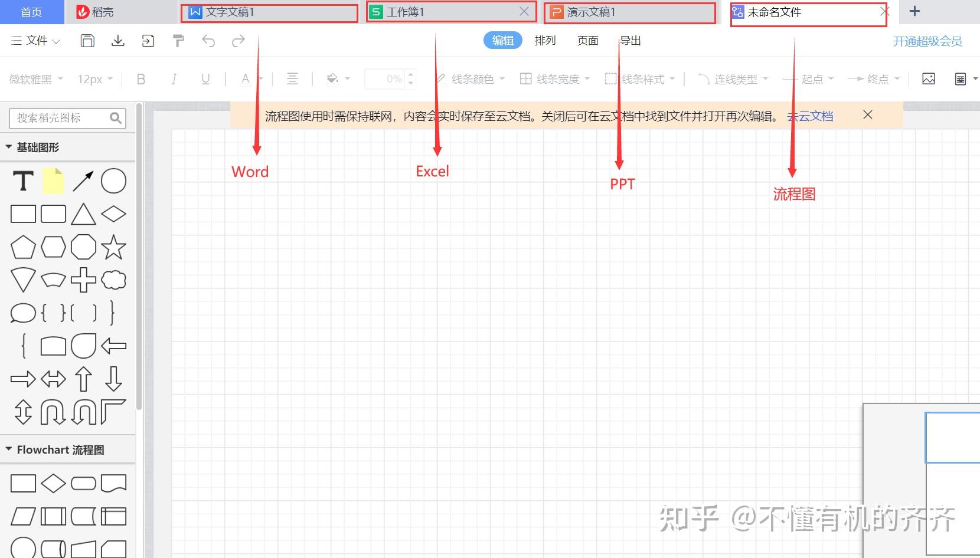Switch to the 排列 tab
This screenshot has width=980, height=558.
(x=545, y=41)
